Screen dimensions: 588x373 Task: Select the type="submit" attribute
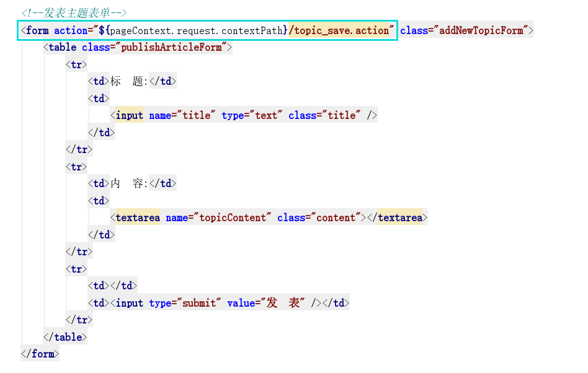tap(185, 303)
